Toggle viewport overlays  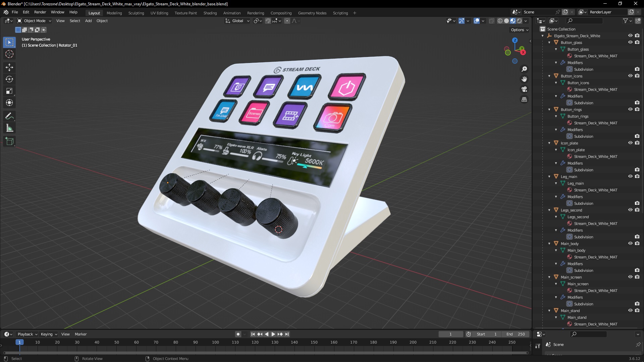(477, 21)
